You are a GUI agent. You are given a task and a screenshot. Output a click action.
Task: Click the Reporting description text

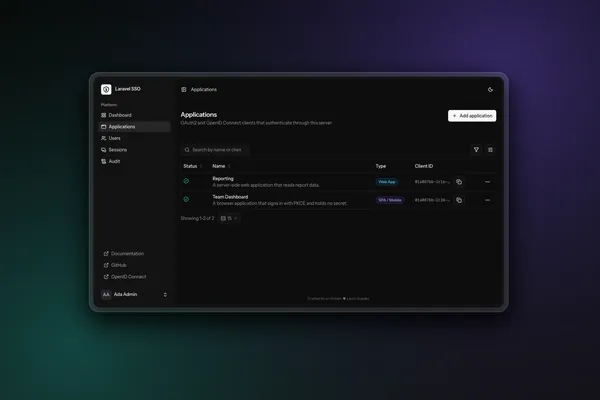(x=266, y=185)
